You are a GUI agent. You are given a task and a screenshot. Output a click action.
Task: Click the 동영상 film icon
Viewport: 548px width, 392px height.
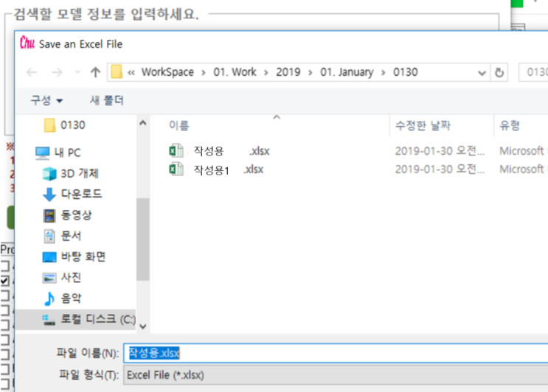[x=49, y=215]
